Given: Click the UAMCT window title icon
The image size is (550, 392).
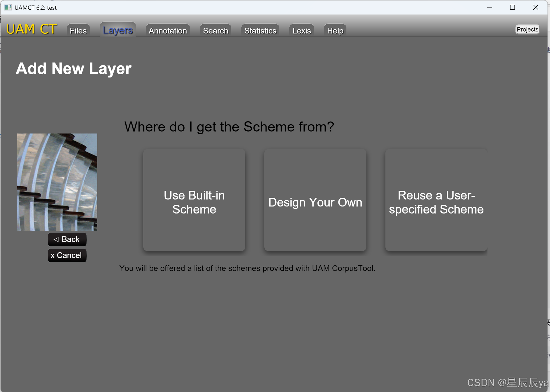Looking at the screenshot, I should tap(8, 7).
